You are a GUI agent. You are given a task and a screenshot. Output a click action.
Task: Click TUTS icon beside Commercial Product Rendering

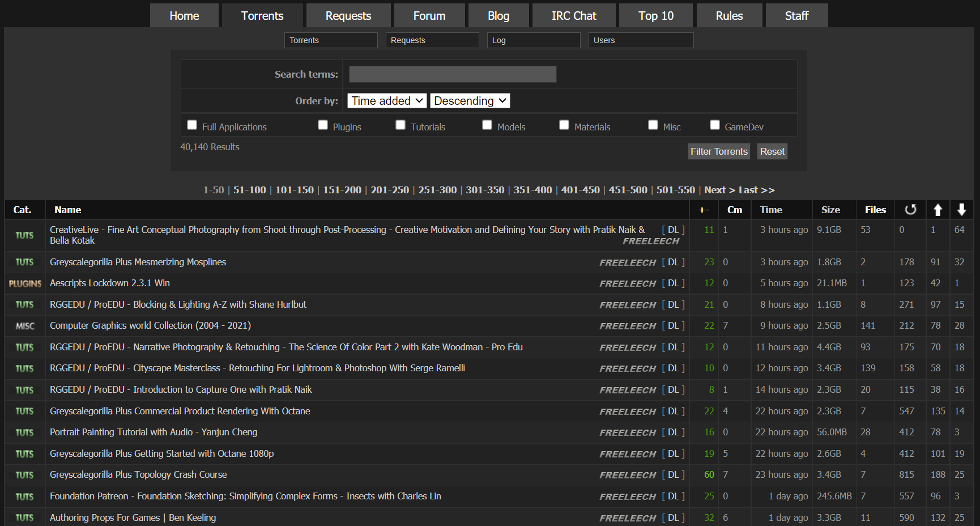[24, 411]
